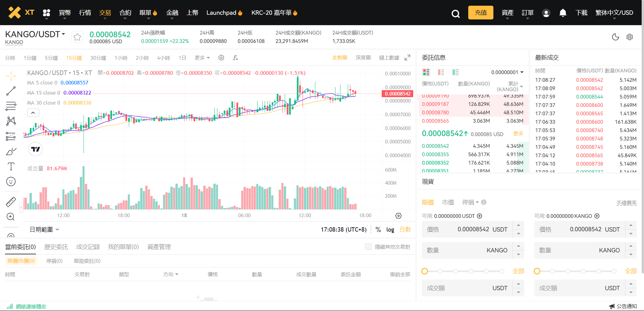Show buy orders only in order book
This screenshot has height=311, width=644.
tap(455, 72)
